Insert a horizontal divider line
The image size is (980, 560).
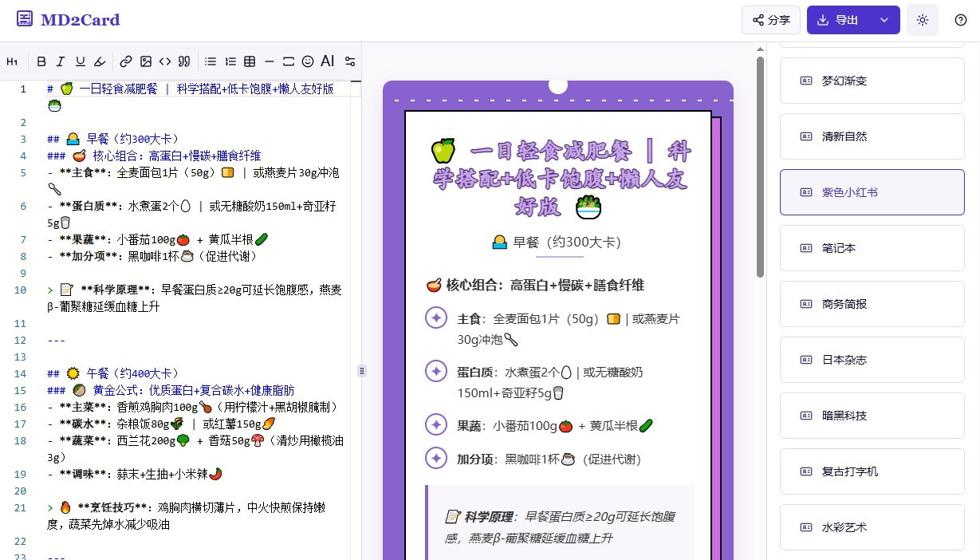click(x=270, y=61)
